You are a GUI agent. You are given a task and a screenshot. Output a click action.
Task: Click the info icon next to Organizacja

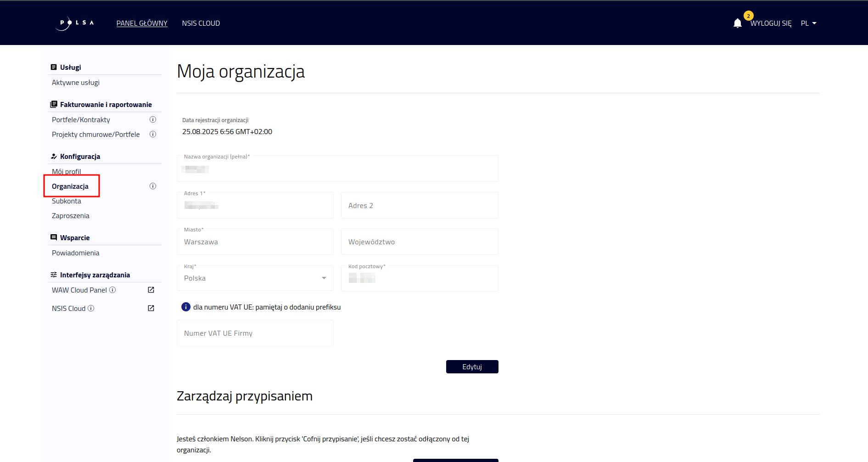(153, 186)
